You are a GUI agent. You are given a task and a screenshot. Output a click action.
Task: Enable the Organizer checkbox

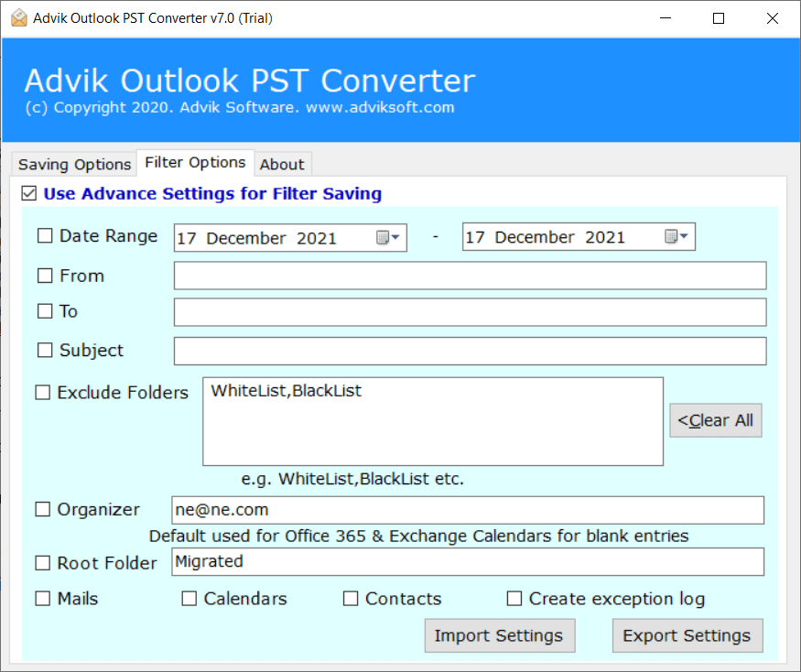(42, 509)
